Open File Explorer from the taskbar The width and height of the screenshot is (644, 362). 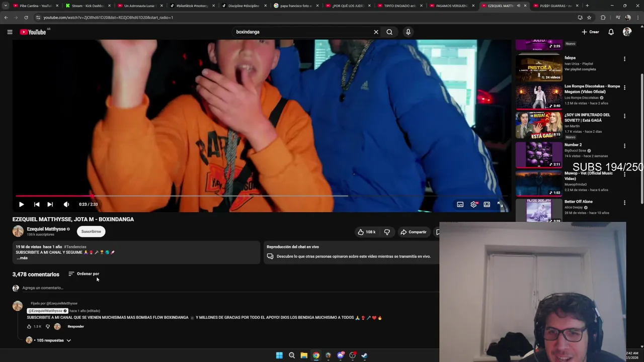[304, 355]
